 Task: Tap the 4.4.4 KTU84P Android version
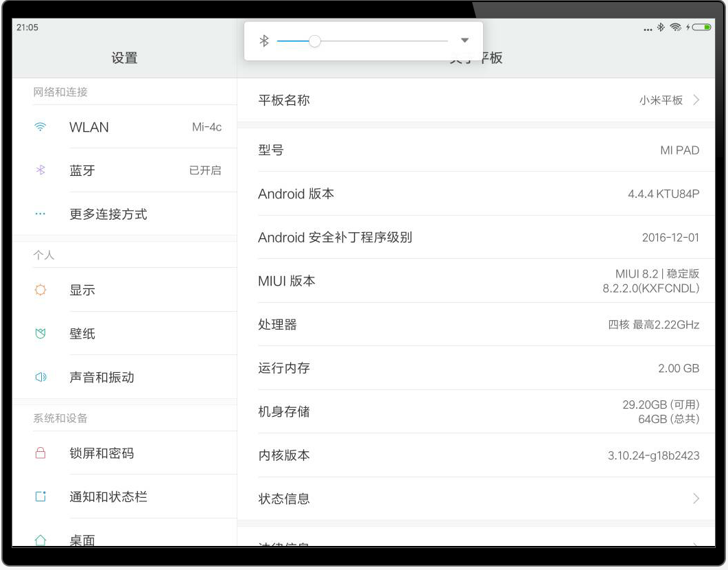point(664,194)
